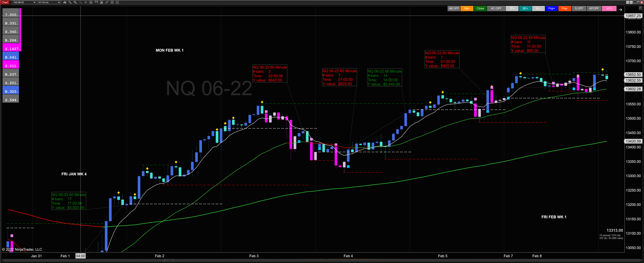Click the 13420.59 price marker

pos(633,141)
